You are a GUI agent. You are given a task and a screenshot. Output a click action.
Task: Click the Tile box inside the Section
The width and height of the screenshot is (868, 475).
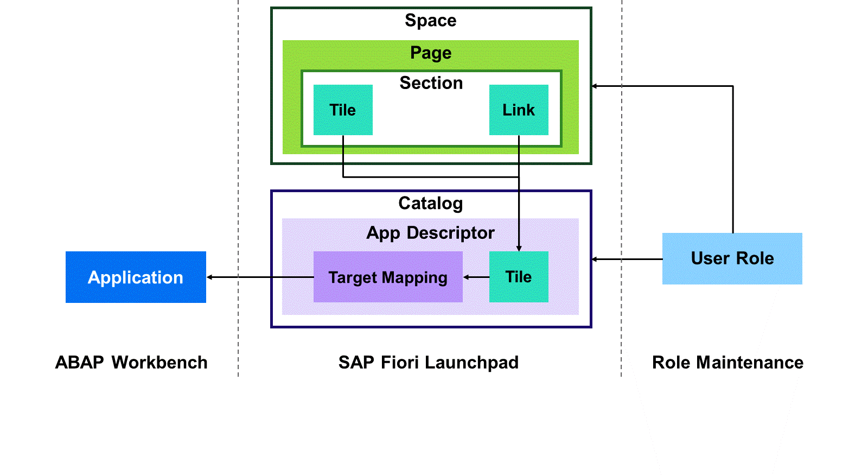coord(343,110)
